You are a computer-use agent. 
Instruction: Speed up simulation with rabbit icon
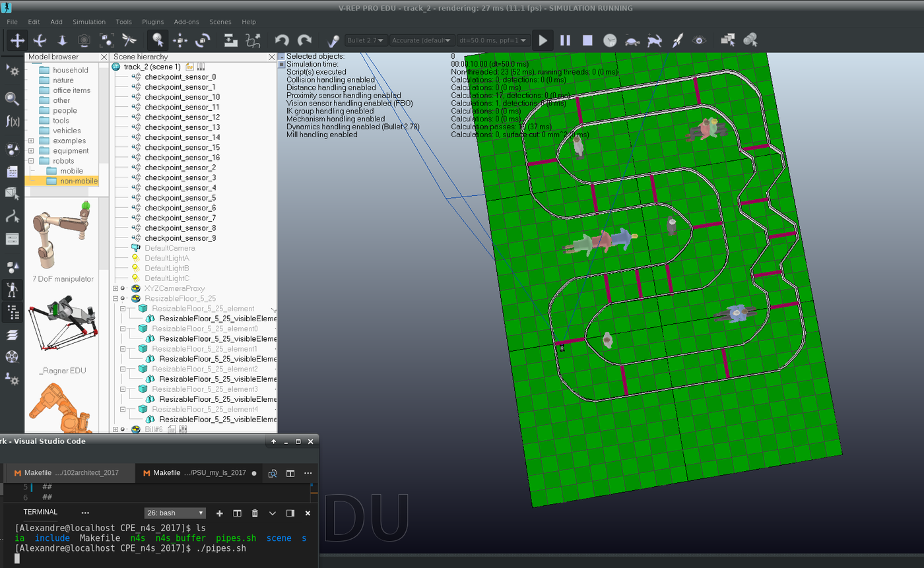(655, 40)
